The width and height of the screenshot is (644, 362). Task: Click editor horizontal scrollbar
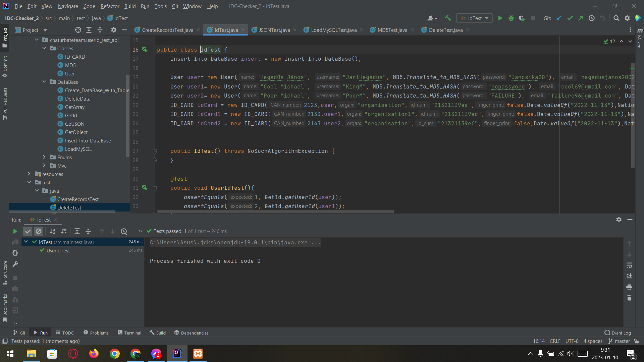275,212
